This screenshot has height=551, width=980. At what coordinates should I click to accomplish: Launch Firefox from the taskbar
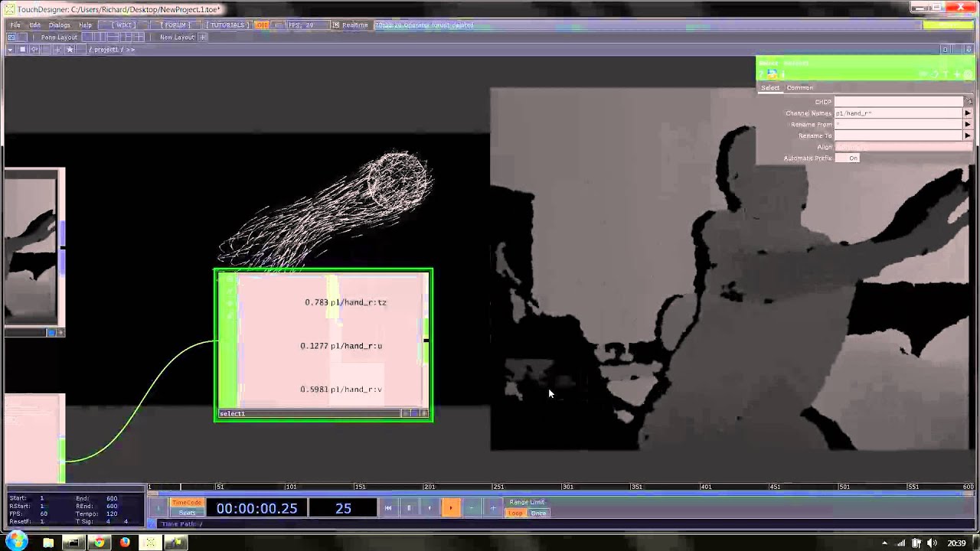click(125, 543)
